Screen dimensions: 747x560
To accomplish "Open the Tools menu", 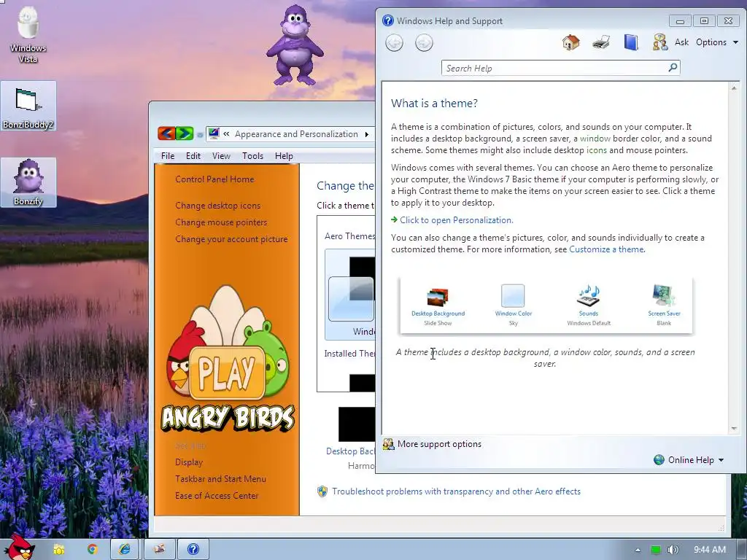I will pos(252,156).
